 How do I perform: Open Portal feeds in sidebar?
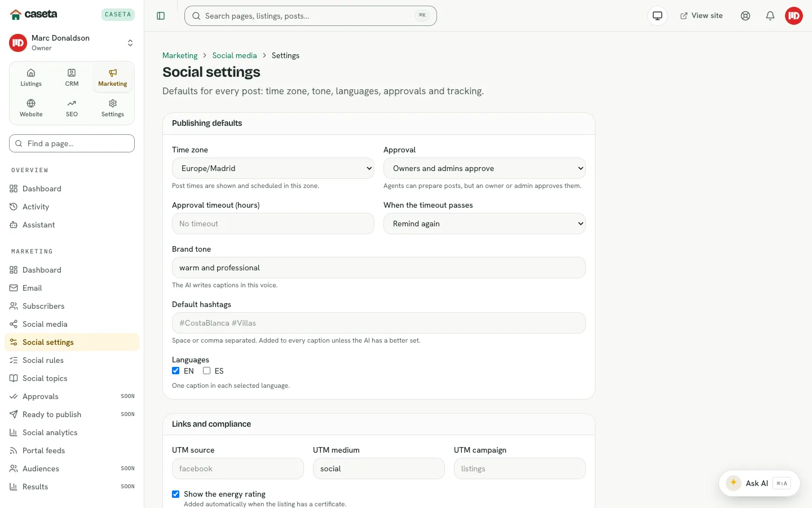72,450
